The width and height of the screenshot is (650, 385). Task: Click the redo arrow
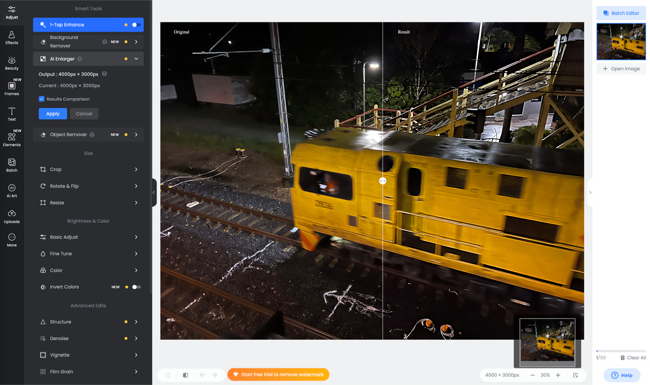(x=214, y=375)
